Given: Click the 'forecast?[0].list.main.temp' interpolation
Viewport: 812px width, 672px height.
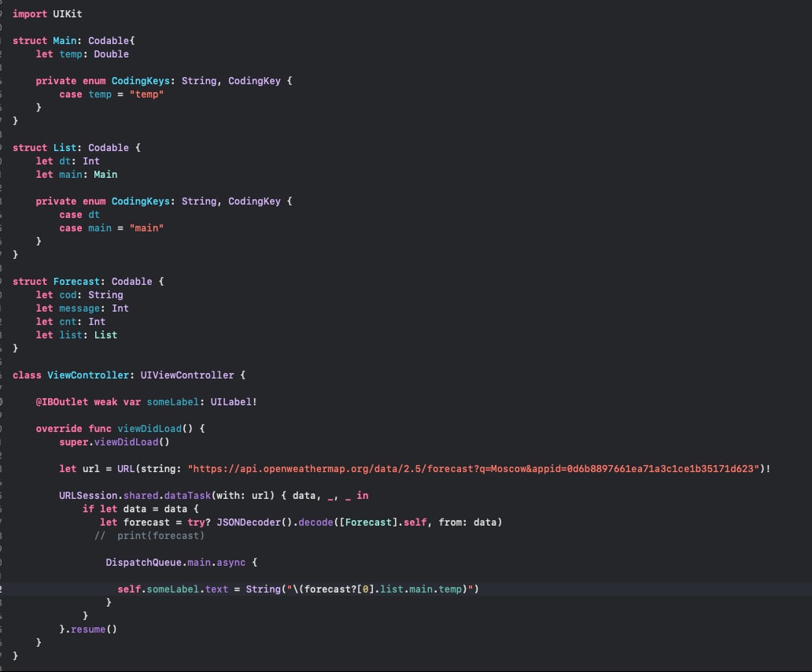Looking at the screenshot, I should pos(382,589).
